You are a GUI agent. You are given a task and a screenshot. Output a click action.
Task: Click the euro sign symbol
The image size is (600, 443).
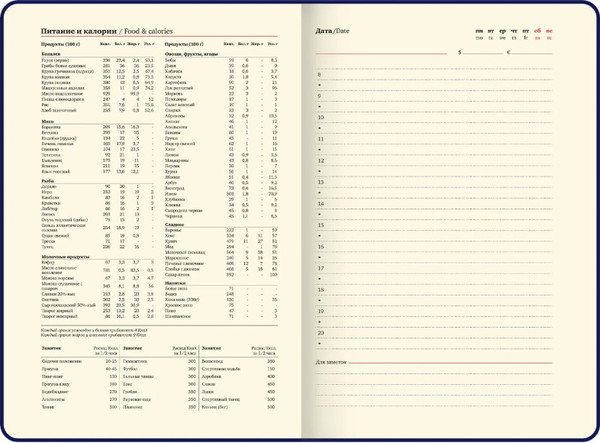[509, 51]
